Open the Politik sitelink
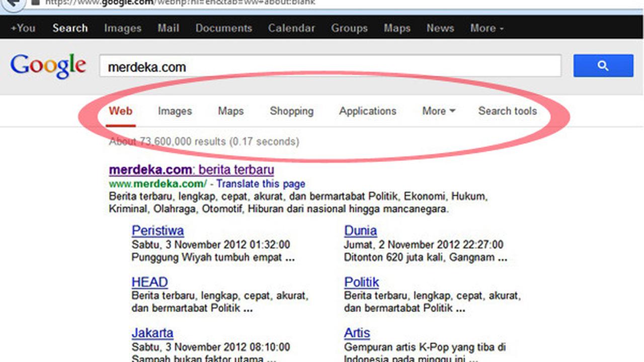 pyautogui.click(x=362, y=282)
